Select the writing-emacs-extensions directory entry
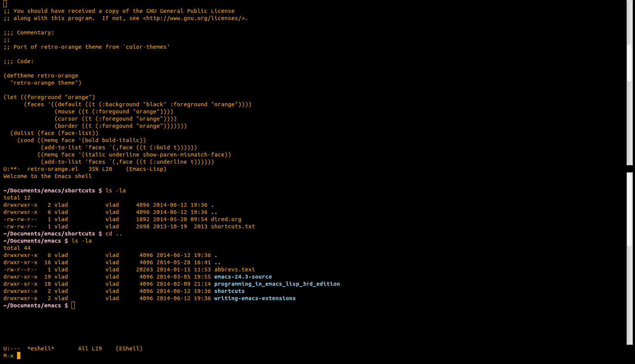635x364 pixels. click(255, 298)
